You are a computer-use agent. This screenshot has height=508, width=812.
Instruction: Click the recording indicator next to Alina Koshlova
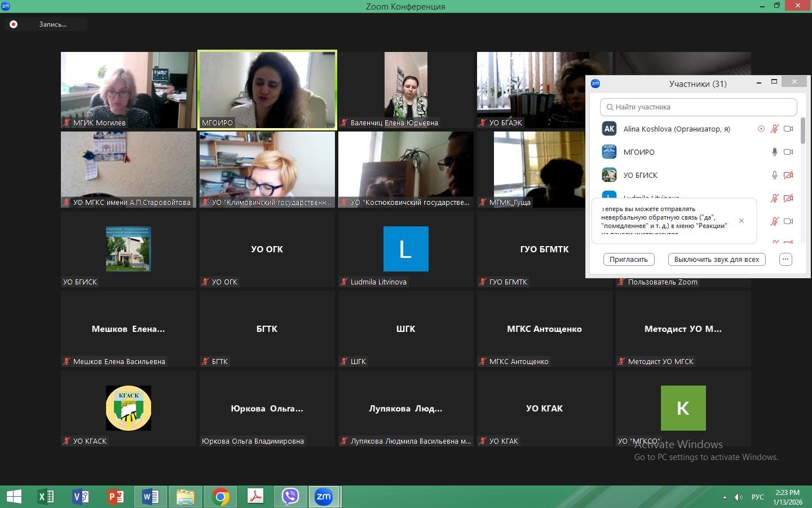[x=761, y=129]
